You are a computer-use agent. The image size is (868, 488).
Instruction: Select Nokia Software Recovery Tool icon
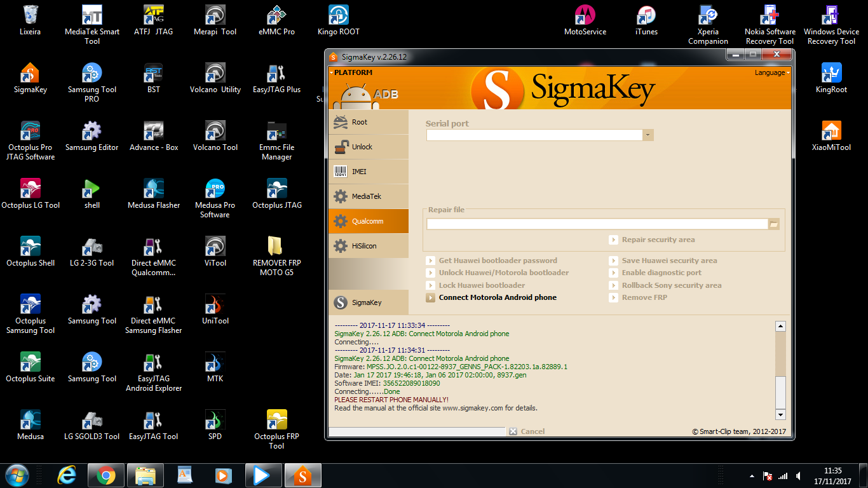770,25
